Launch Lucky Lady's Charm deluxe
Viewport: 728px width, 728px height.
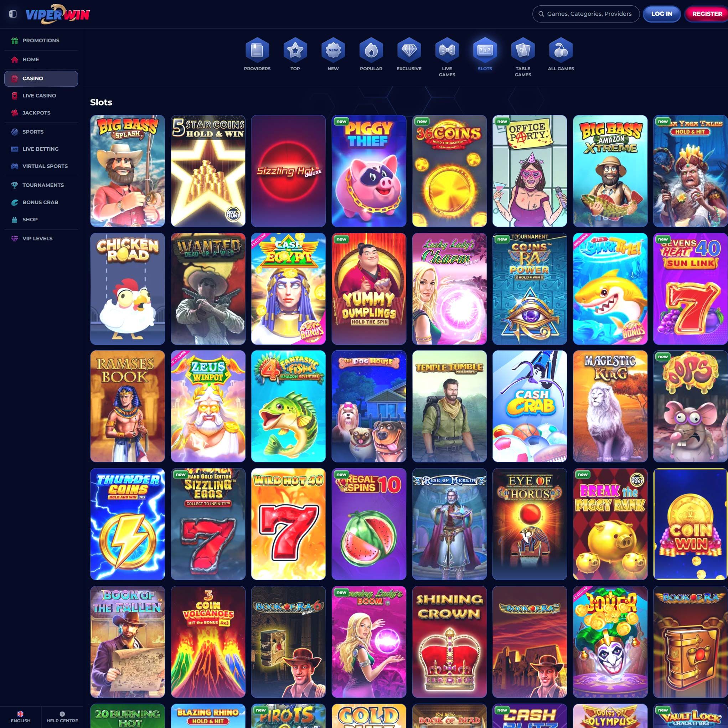coord(449,289)
